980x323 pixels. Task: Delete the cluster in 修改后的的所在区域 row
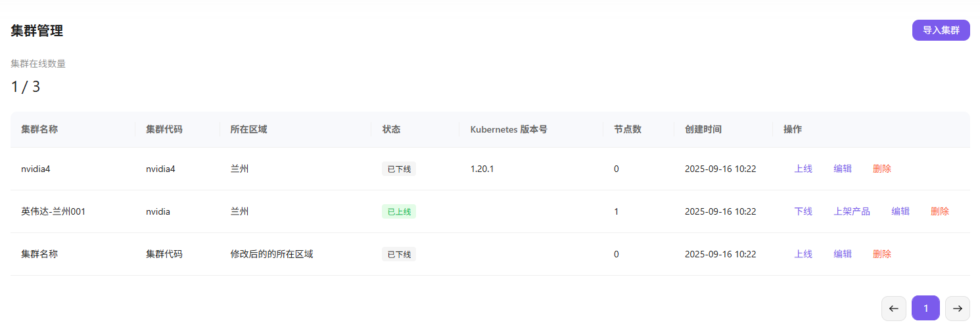[x=882, y=254]
